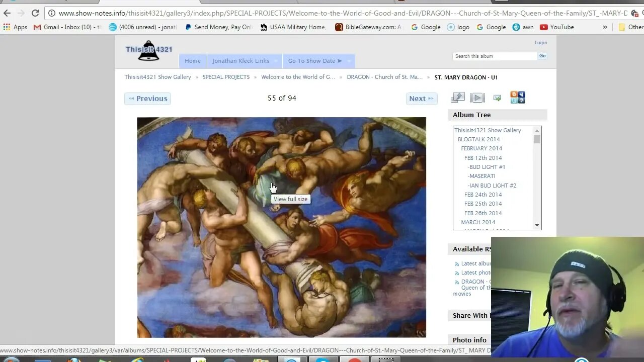Open the USAA Military Home bookmark
644x362 pixels.
[293, 27]
